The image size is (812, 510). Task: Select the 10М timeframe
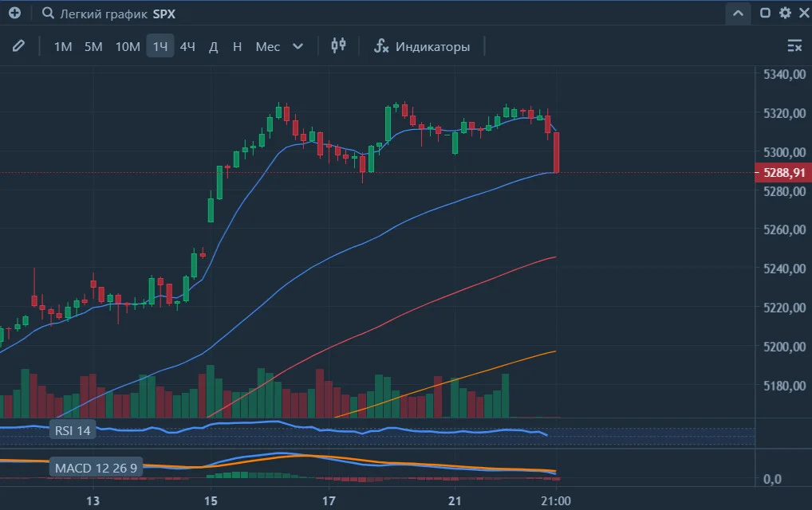[x=128, y=46]
